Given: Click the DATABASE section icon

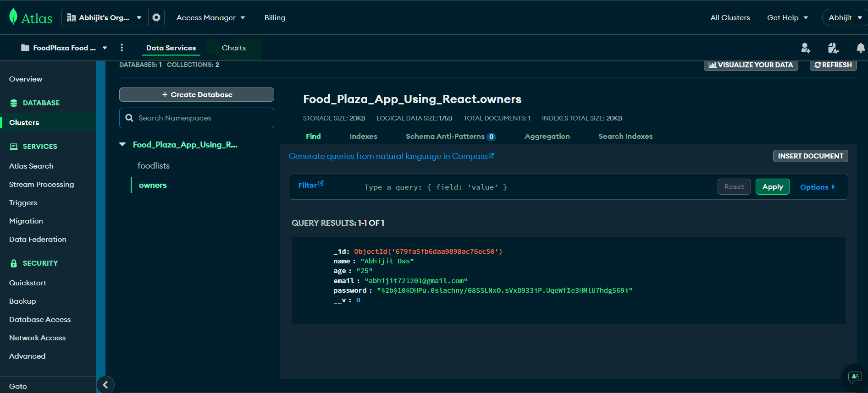Looking at the screenshot, I should point(14,103).
